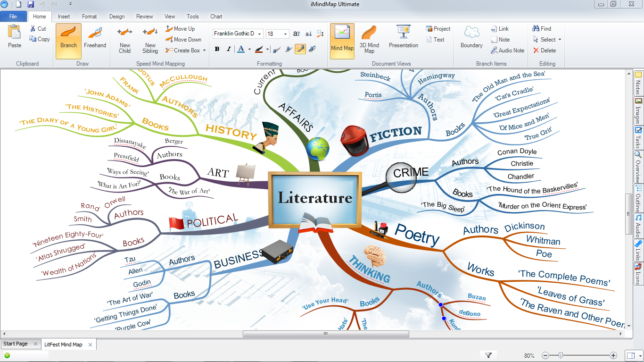Click the Paste icon in Clipboard

click(x=15, y=32)
